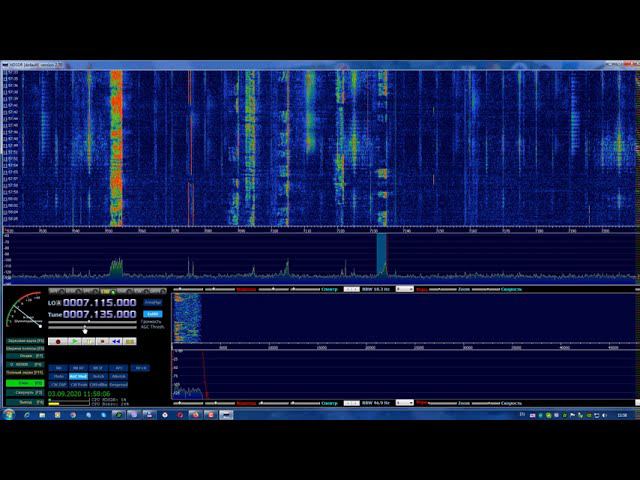Toggle the NB IF noise blanker
Screen dimensions: 640x480
tap(98, 368)
